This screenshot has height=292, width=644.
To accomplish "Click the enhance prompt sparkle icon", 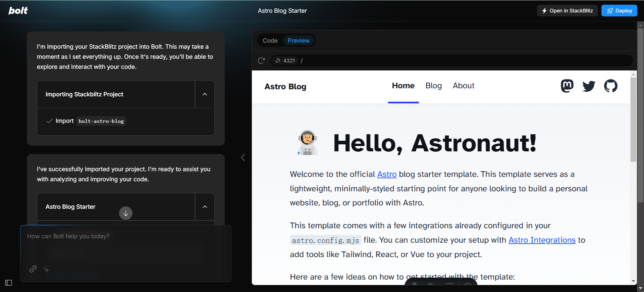I will [46, 269].
